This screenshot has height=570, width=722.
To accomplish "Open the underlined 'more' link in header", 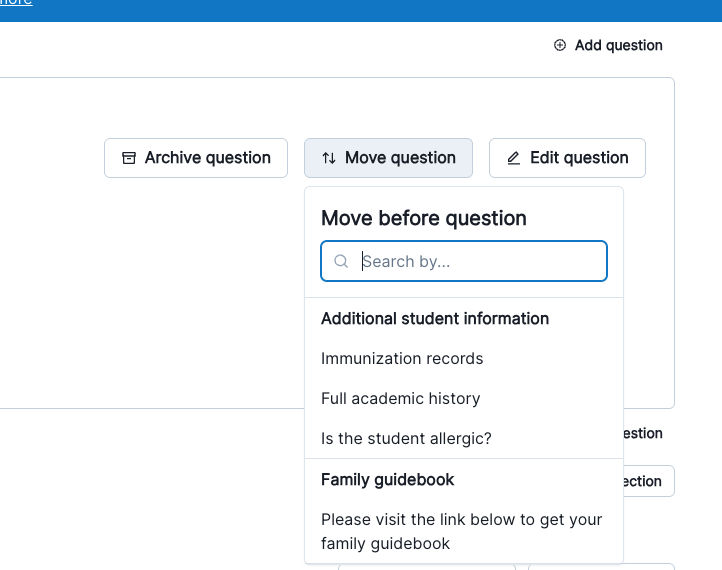I will click(16, 3).
